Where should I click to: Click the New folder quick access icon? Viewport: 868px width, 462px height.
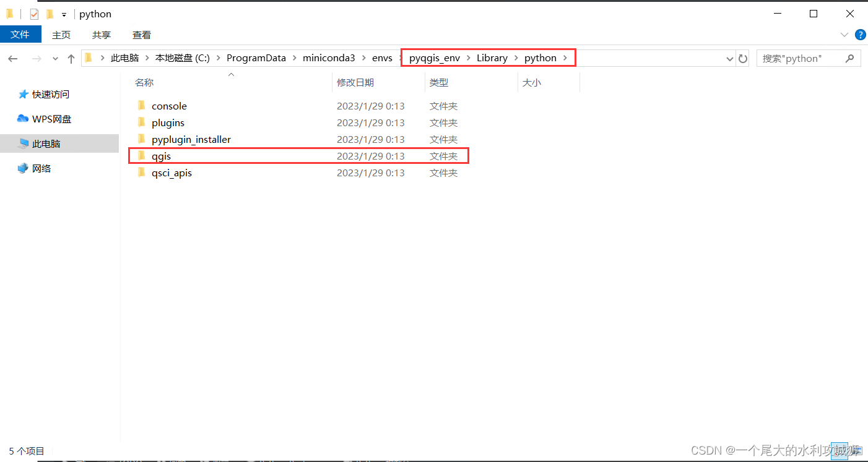50,14
